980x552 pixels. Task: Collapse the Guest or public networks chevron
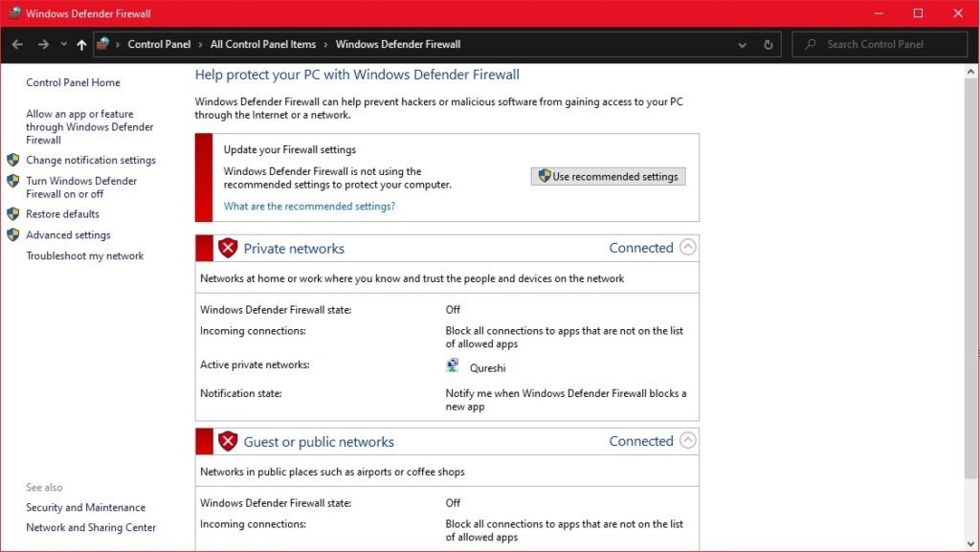point(687,441)
